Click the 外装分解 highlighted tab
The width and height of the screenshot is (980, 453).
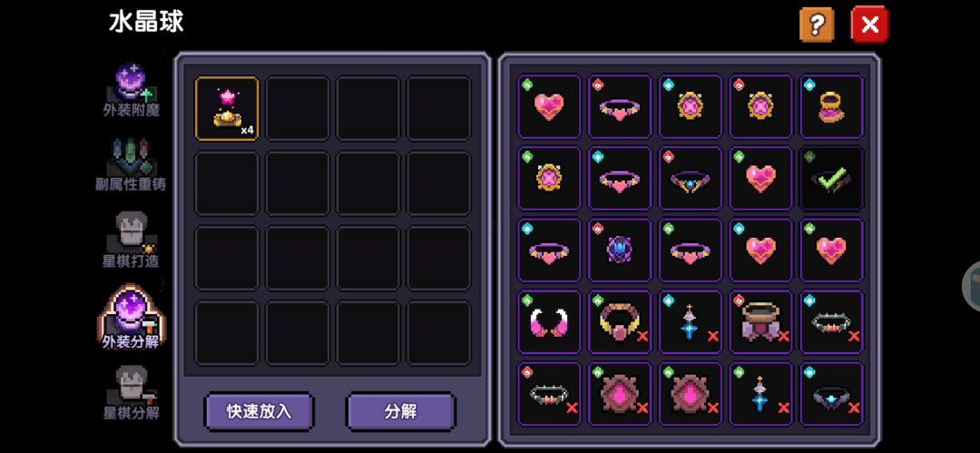click(x=132, y=317)
